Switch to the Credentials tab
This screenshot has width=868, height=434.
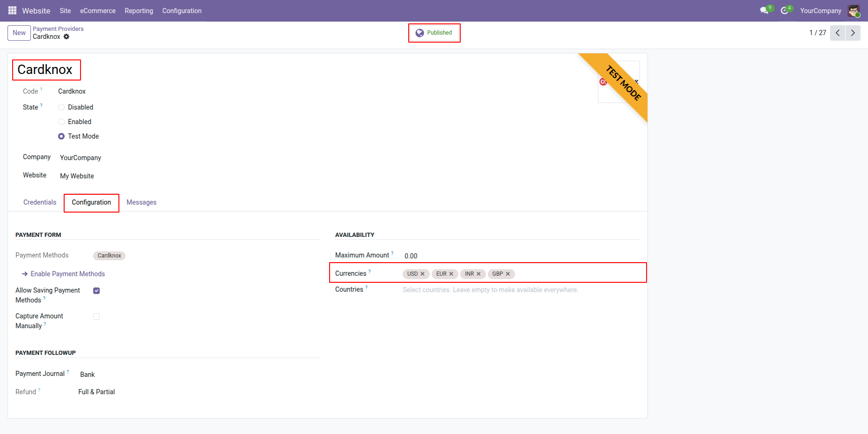click(x=40, y=202)
